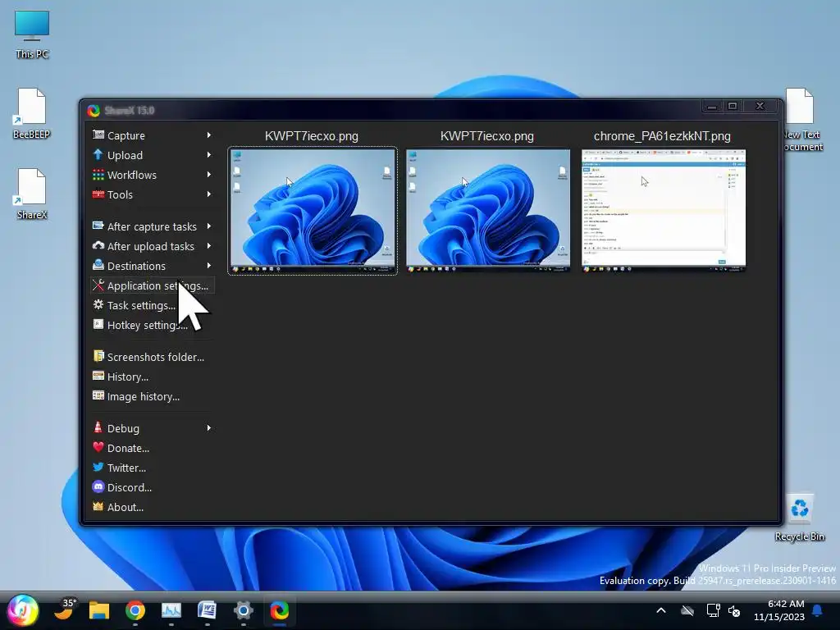This screenshot has width=840, height=630.
Task: Click the History list icon
Action: click(98, 376)
